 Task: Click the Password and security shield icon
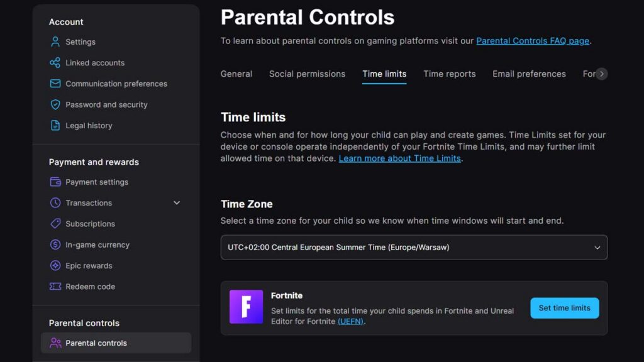(55, 105)
